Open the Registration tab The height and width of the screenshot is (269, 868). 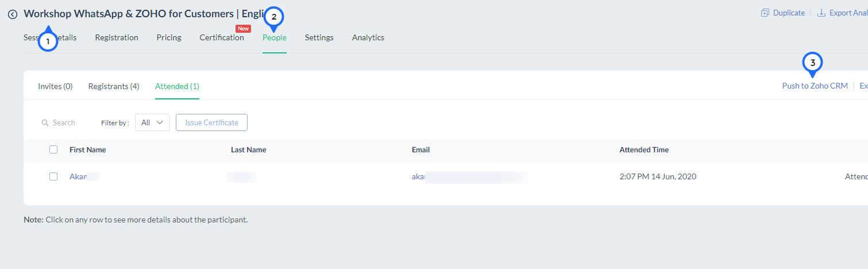click(x=117, y=37)
